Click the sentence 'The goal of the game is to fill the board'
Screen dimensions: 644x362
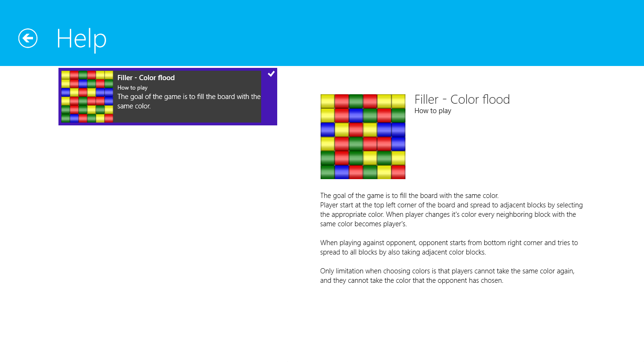click(x=409, y=196)
